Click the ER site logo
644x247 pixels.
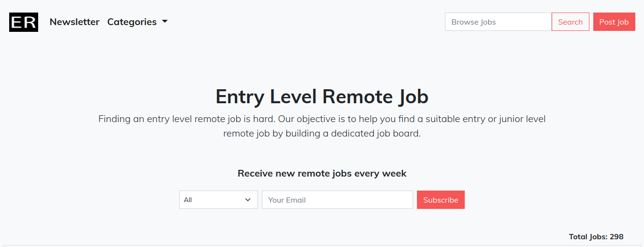click(24, 22)
